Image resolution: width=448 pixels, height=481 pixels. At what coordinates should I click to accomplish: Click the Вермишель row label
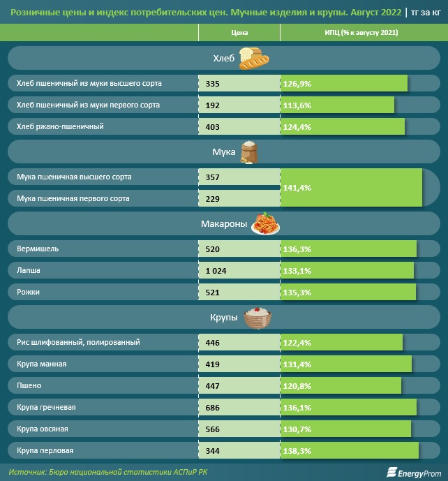click(x=38, y=249)
